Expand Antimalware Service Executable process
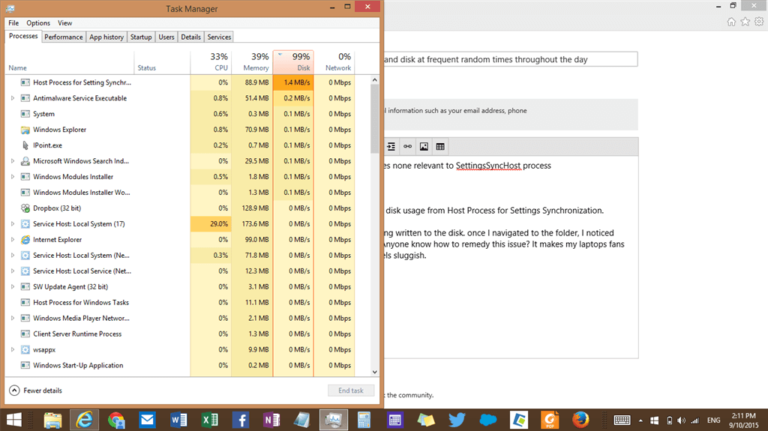The height and width of the screenshot is (431, 768). [x=13, y=98]
